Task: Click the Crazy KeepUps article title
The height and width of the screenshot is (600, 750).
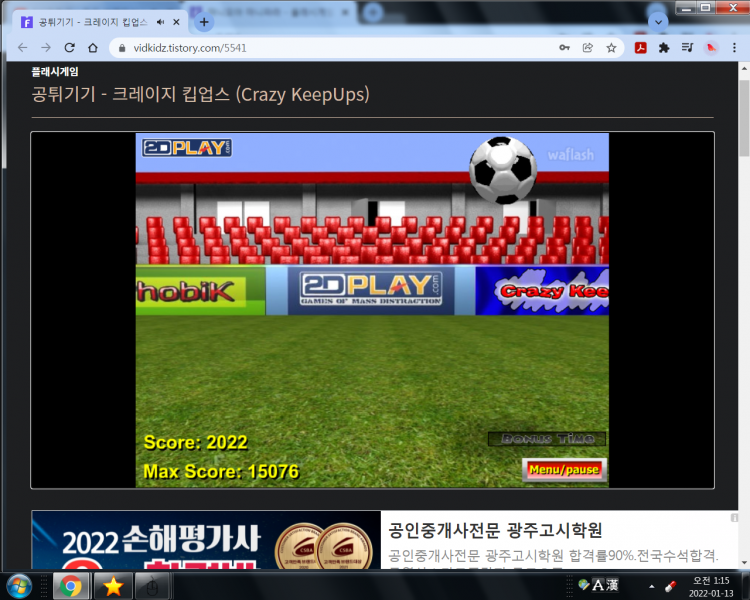Action: click(200, 94)
